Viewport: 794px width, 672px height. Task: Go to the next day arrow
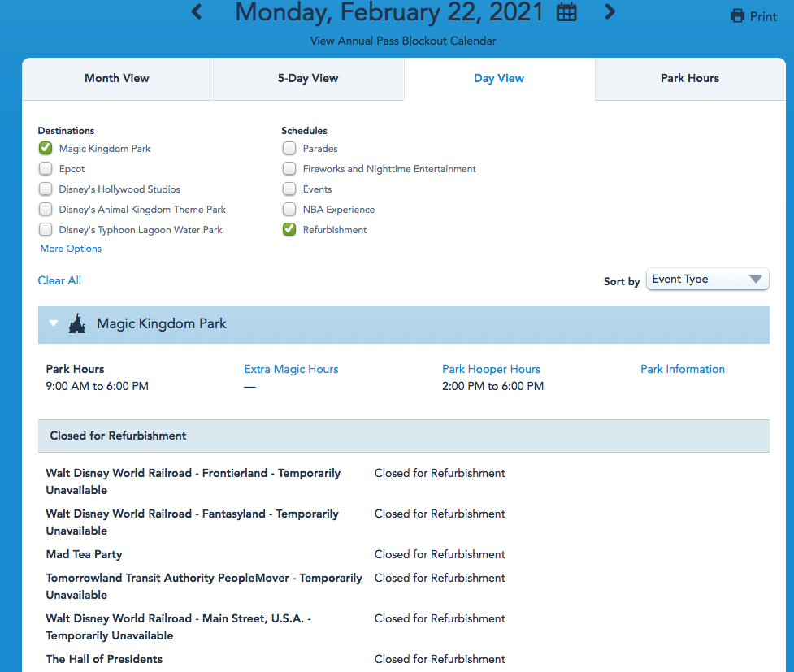[610, 12]
